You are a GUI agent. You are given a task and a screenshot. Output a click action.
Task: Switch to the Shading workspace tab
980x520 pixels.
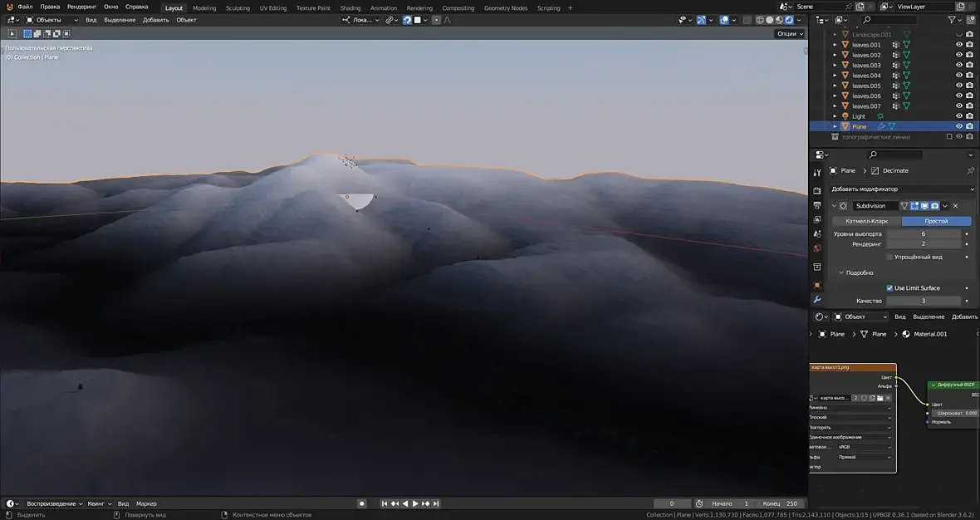pos(350,8)
